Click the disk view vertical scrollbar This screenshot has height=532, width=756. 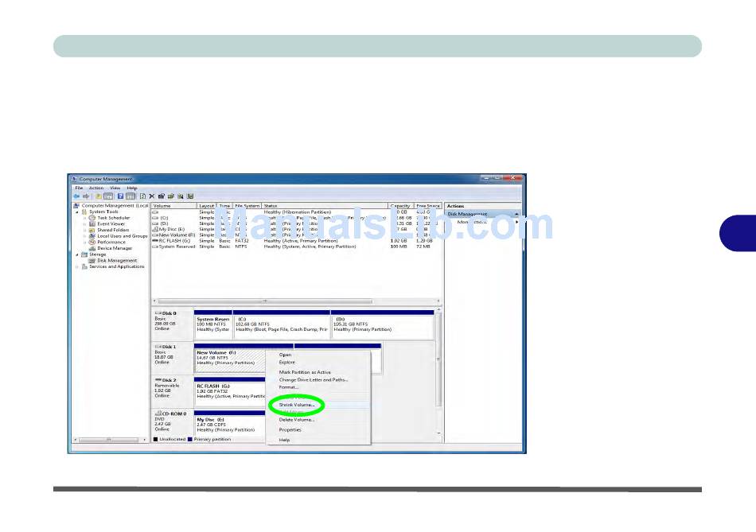[x=438, y=371]
